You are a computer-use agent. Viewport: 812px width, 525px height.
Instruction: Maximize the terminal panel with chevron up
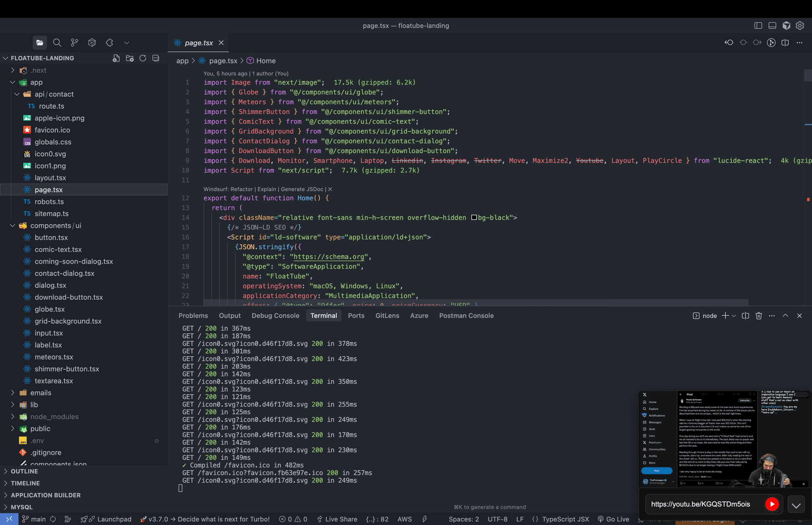785,316
